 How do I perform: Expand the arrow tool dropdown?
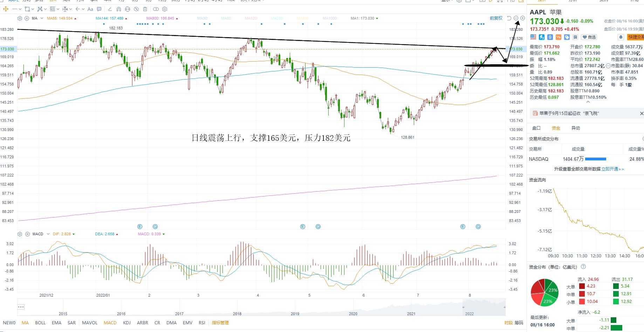coord(83,9)
